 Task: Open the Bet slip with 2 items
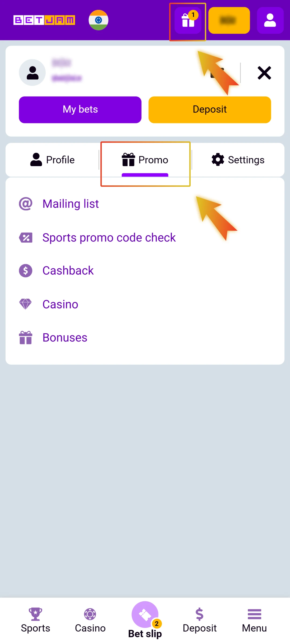click(x=145, y=614)
